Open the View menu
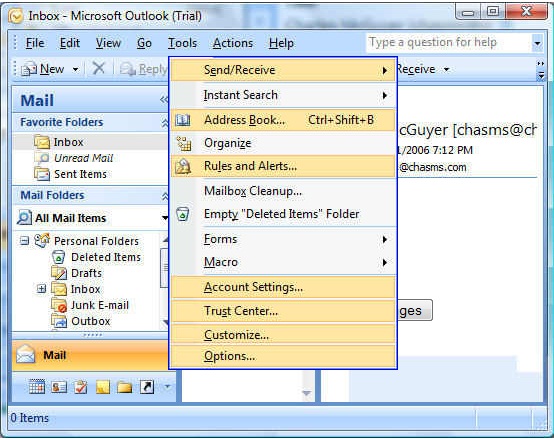554x440 pixels. click(x=108, y=43)
